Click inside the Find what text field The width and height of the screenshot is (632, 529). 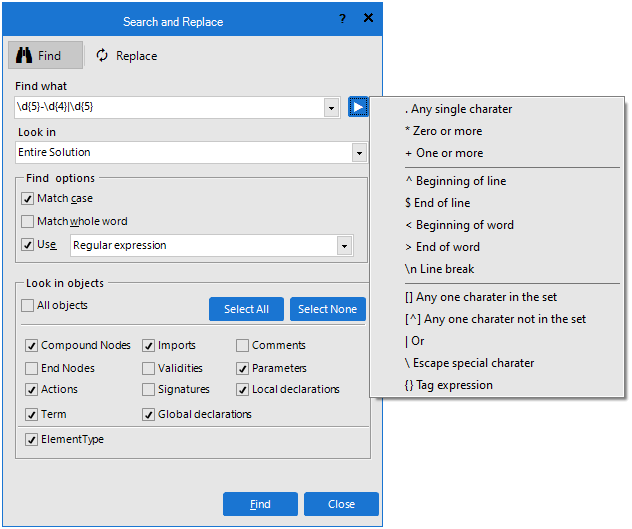click(x=170, y=107)
